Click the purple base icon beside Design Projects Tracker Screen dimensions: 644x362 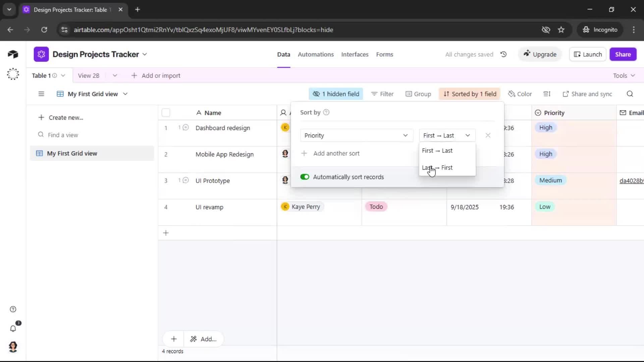tap(41, 54)
